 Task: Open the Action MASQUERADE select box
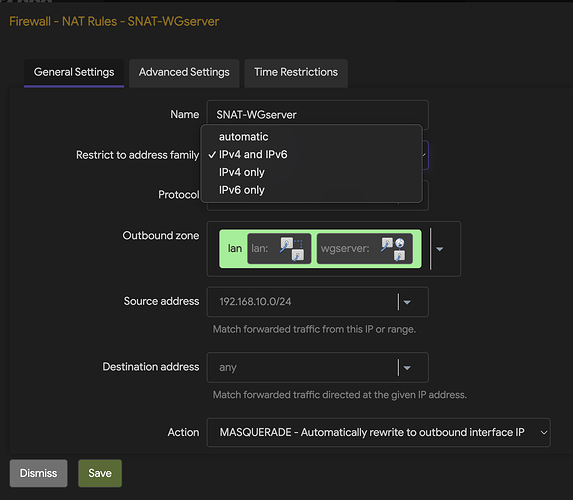click(x=378, y=432)
